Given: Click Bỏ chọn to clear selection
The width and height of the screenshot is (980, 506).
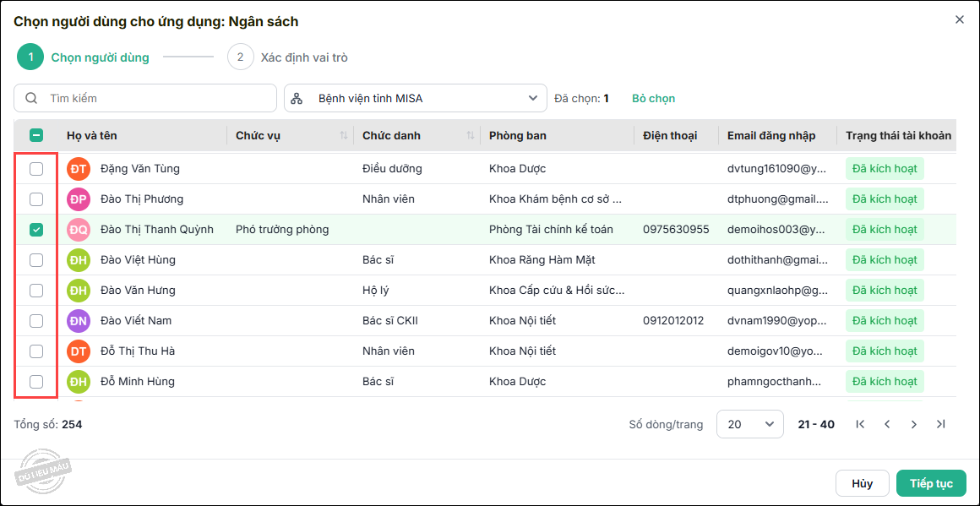Looking at the screenshot, I should tap(653, 98).
